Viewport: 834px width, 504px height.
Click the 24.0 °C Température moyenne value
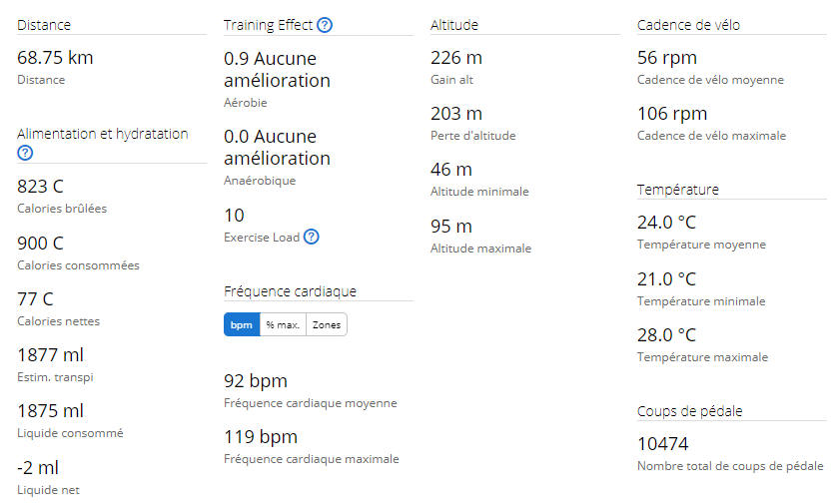point(666,223)
